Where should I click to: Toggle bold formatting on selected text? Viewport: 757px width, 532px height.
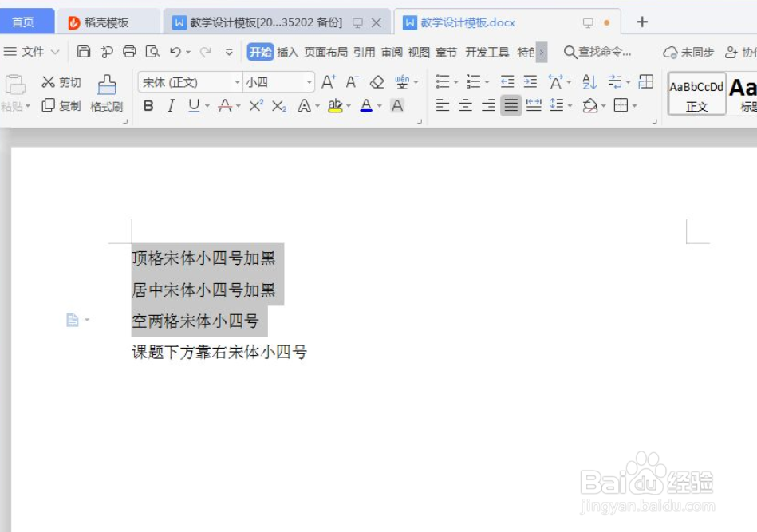tap(148, 104)
